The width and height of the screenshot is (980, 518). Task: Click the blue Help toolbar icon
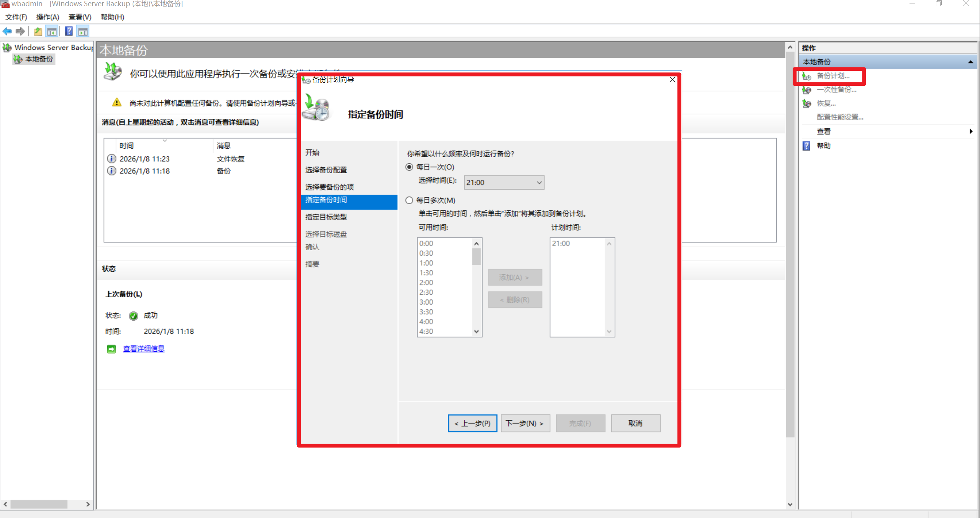coord(69,31)
